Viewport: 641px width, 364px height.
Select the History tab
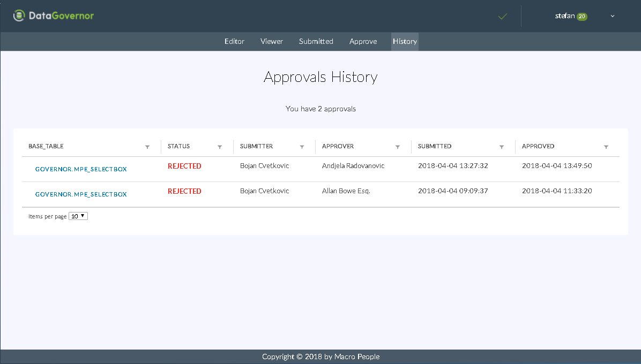coord(405,41)
